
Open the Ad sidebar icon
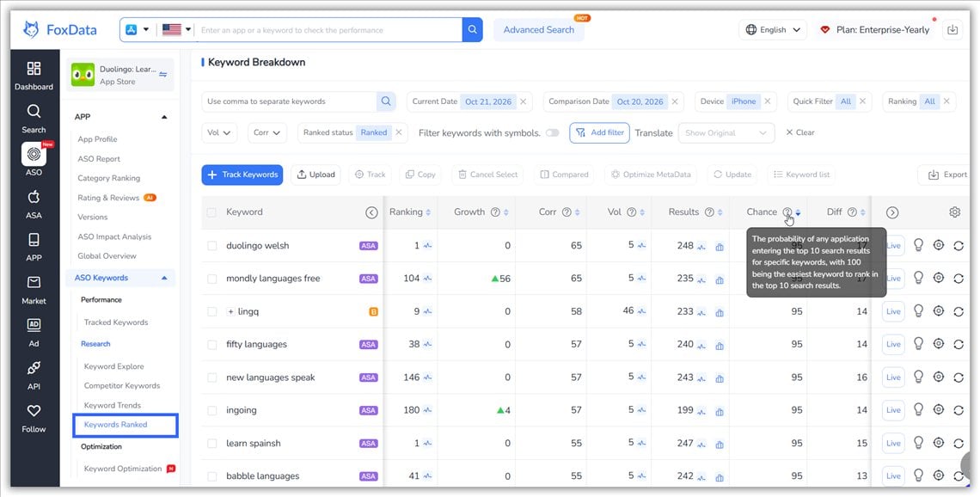[34, 333]
